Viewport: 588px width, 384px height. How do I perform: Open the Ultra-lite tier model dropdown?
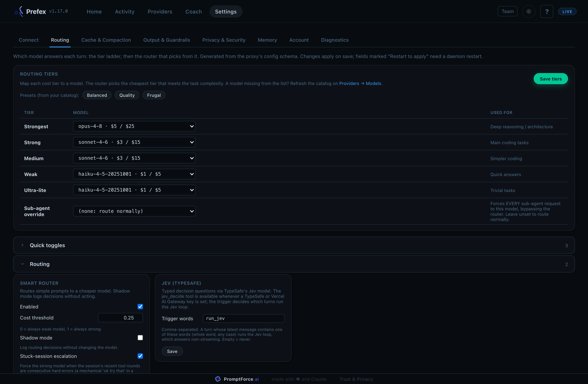[x=134, y=190]
